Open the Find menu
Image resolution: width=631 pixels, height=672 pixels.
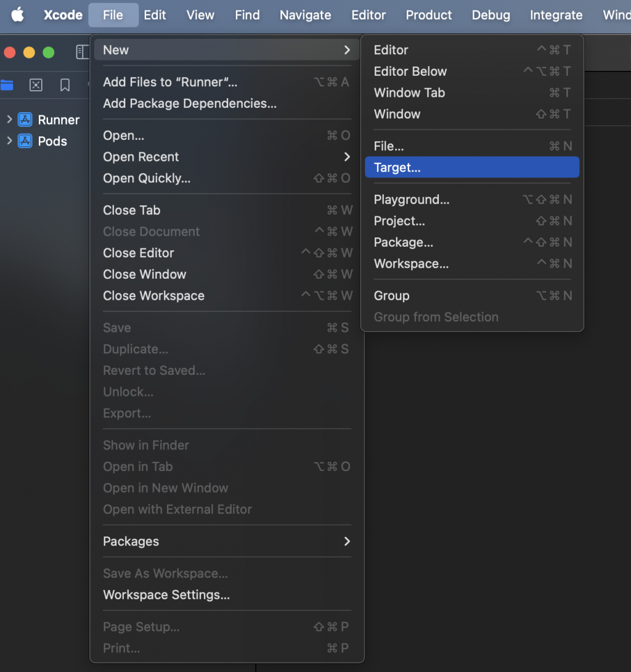tap(247, 15)
